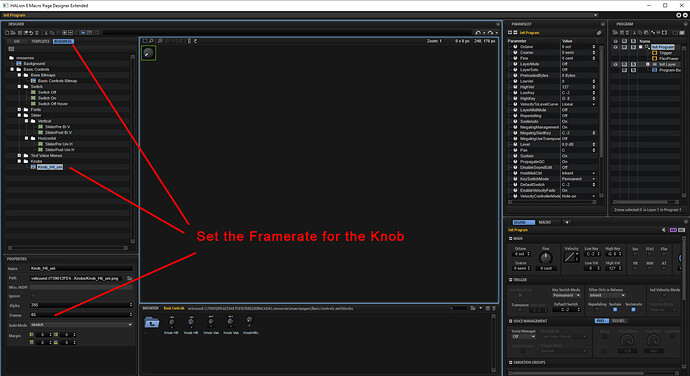Click the cut scissors icon in the Designer toolbar
Image resolution: width=690 pixels, height=376 pixels.
pyautogui.click(x=46, y=33)
